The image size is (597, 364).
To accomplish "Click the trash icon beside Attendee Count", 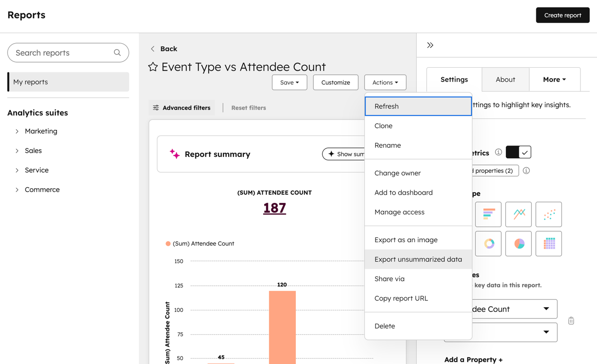I will (571, 321).
